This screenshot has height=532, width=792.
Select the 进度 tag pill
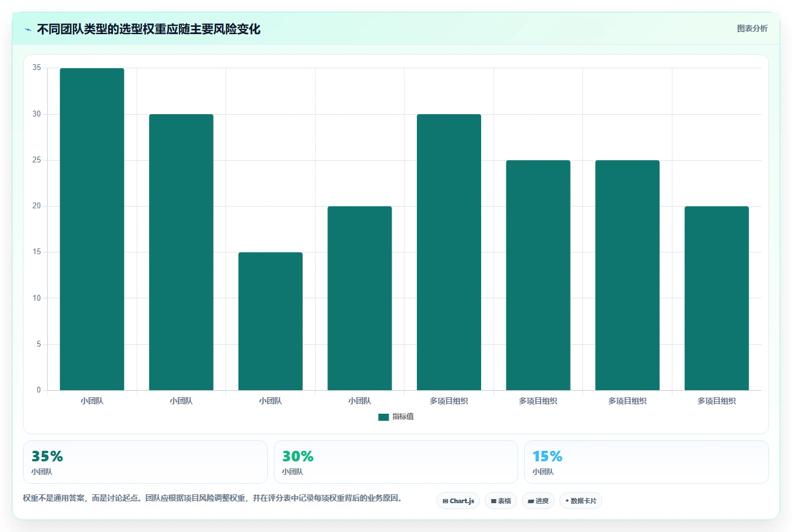point(538,501)
